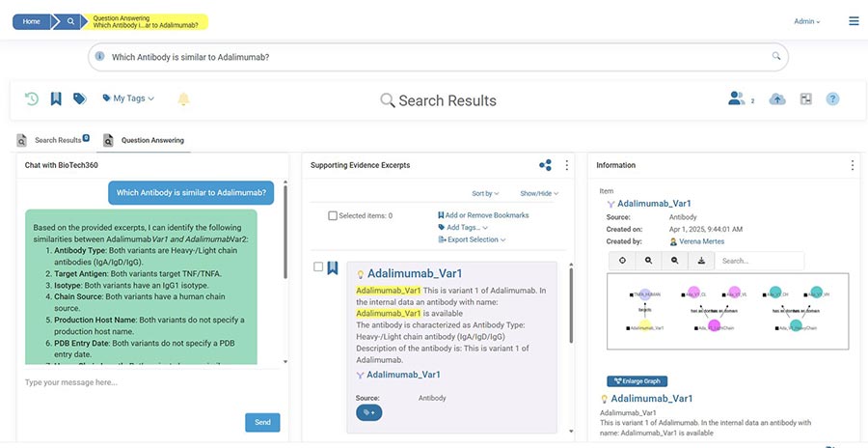Switch to the Search Results tab
Viewport: 868px width, 448px height.
[x=54, y=140]
